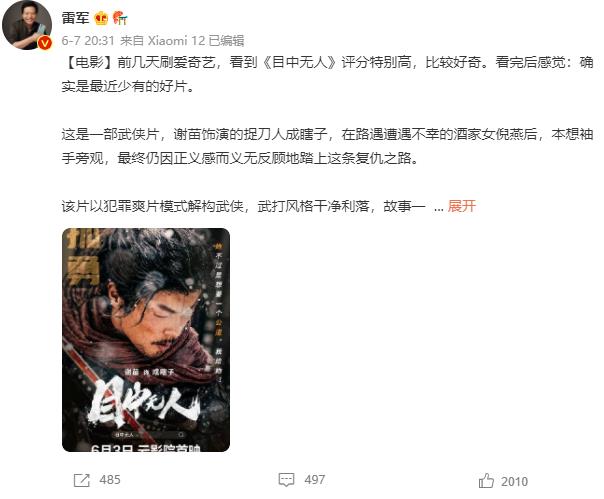Click the comment count 497
604x499 pixels.
point(315,480)
